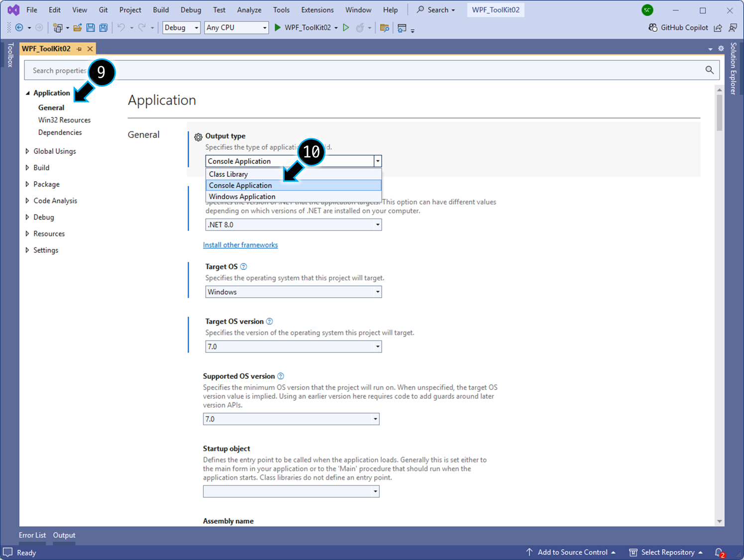Click the Share icon beside Copilot
This screenshot has width=744, height=560.
pos(718,28)
